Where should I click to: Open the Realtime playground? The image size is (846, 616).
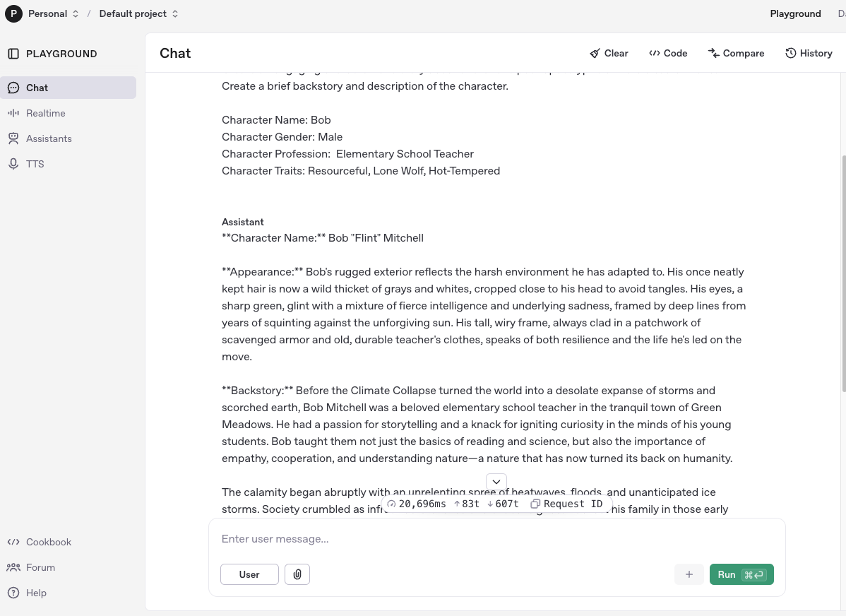(x=45, y=113)
